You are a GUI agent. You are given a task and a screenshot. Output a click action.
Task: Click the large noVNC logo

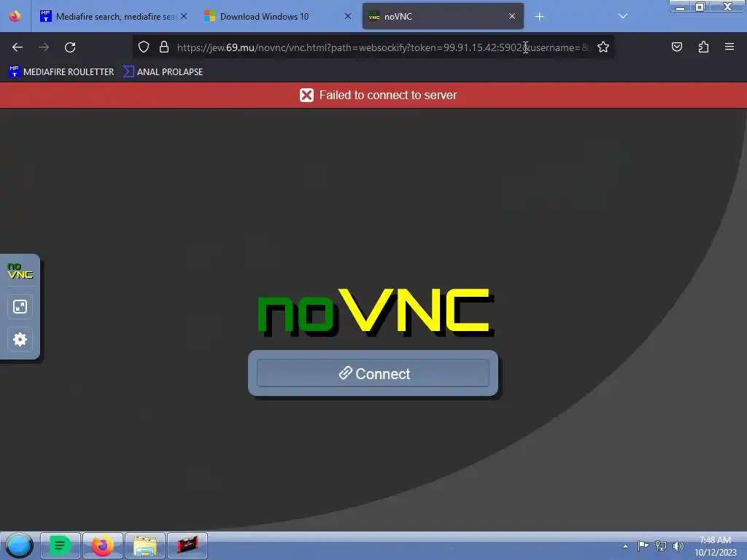376,312
